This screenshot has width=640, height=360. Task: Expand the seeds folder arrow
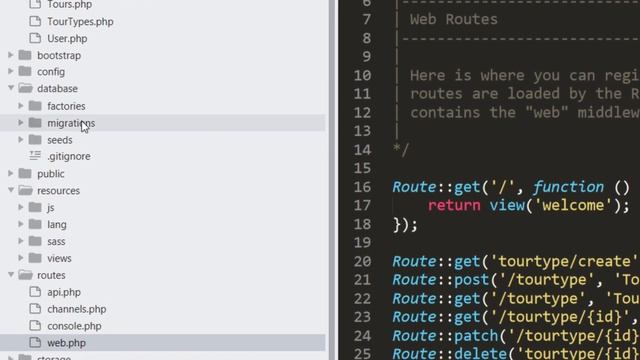[x=21, y=140]
